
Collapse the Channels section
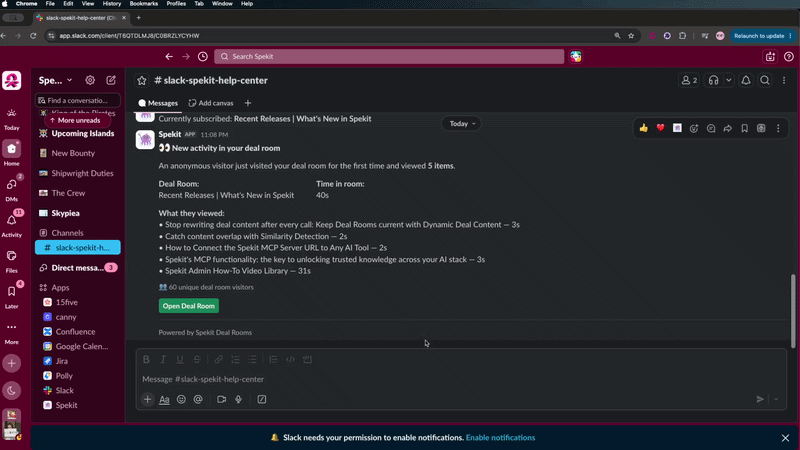67,233
